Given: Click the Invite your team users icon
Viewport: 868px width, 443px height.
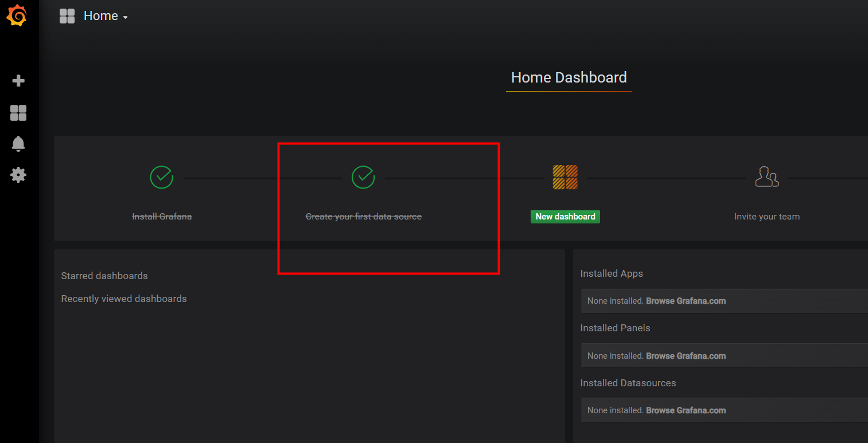Looking at the screenshot, I should pos(767,177).
